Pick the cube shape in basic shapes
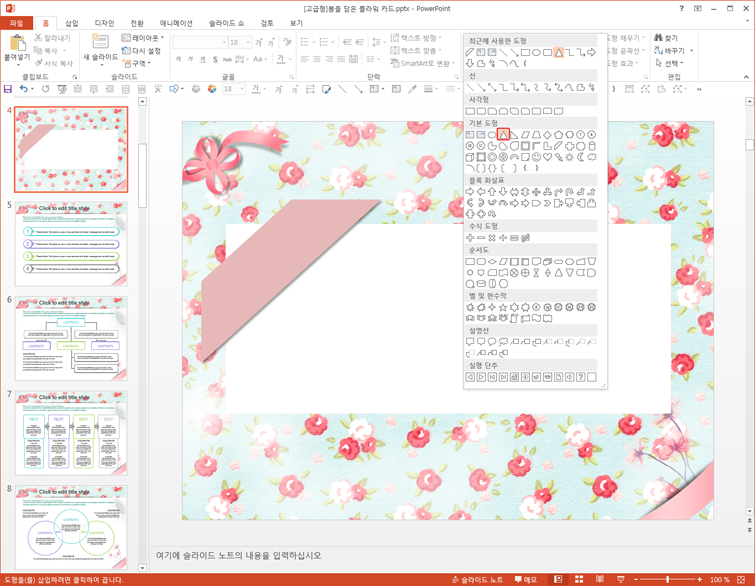The height and width of the screenshot is (586, 755). (x=470, y=157)
